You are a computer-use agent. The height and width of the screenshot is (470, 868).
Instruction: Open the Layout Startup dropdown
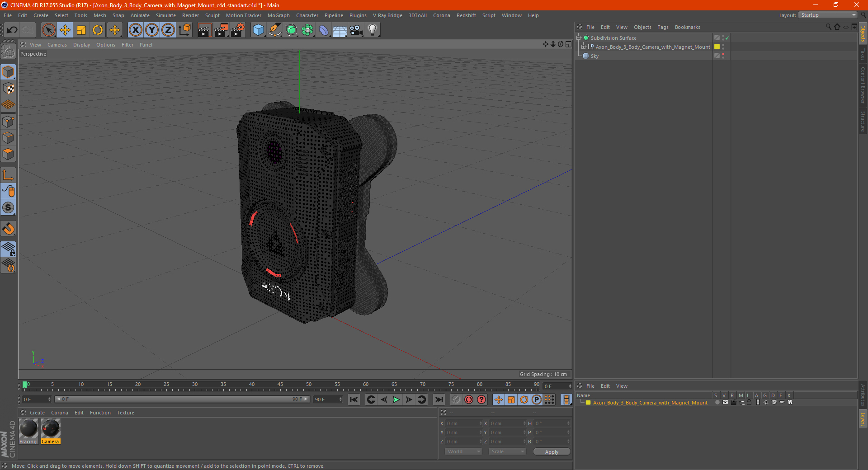pos(828,15)
